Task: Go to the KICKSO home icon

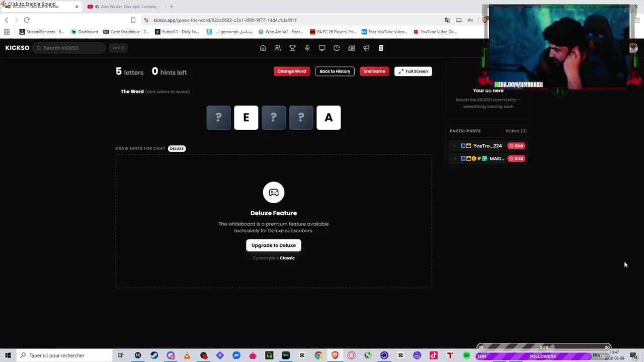Action: coord(263,48)
